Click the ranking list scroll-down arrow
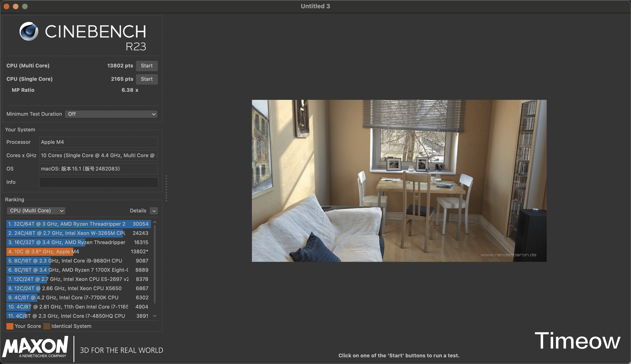 (155, 316)
